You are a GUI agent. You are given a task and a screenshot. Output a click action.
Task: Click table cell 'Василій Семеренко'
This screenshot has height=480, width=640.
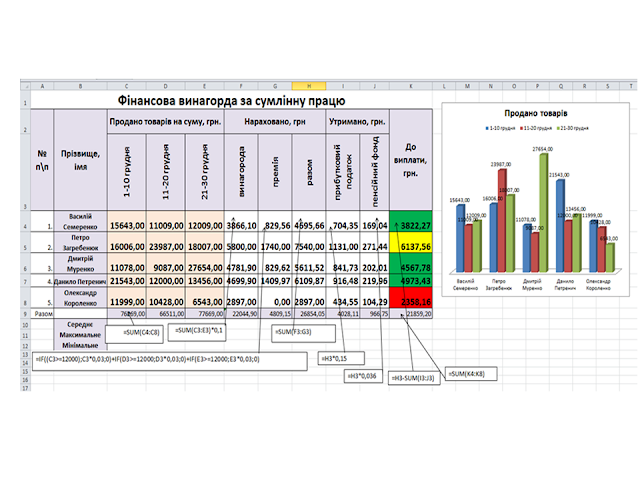coord(80,222)
